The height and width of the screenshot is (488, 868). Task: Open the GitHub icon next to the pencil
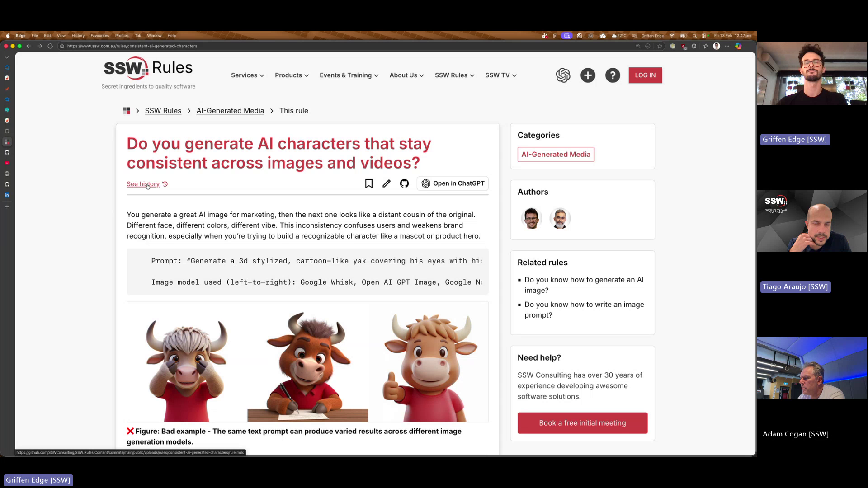[404, 183]
